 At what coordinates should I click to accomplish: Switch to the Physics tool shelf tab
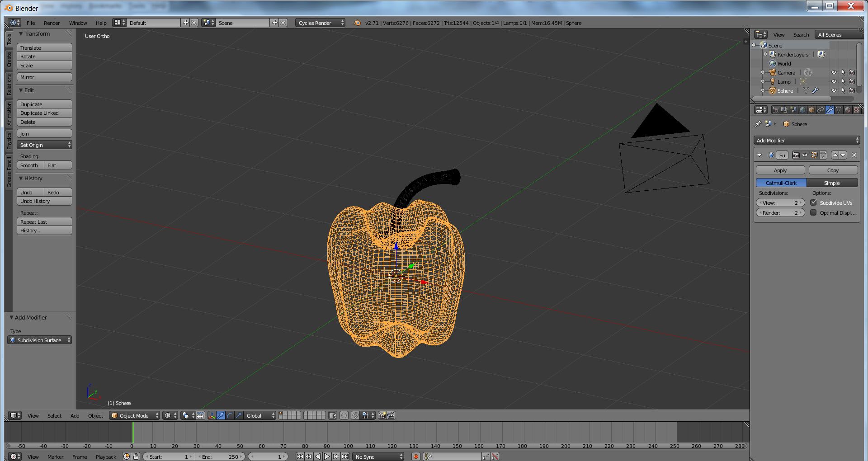click(x=9, y=141)
